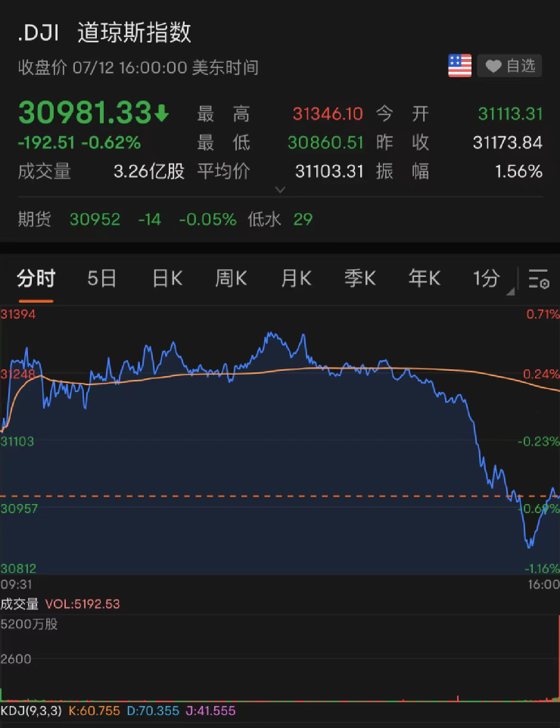Tap the 昨收 value 31173.84

coord(508,142)
